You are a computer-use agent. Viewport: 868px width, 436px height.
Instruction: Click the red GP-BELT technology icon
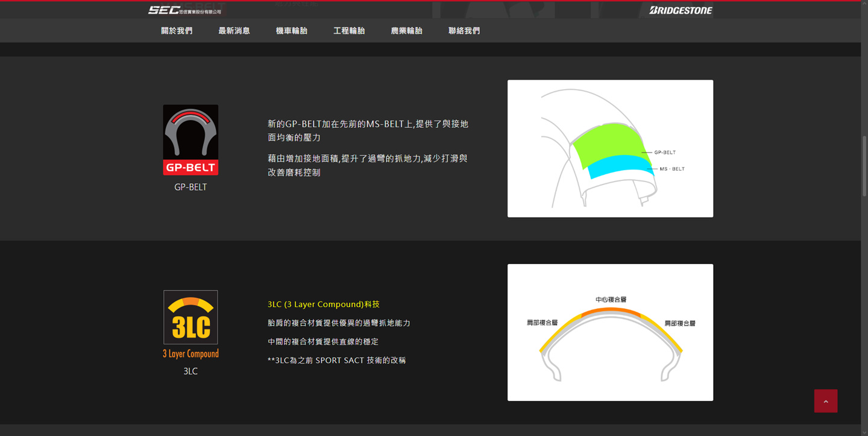[x=190, y=140]
